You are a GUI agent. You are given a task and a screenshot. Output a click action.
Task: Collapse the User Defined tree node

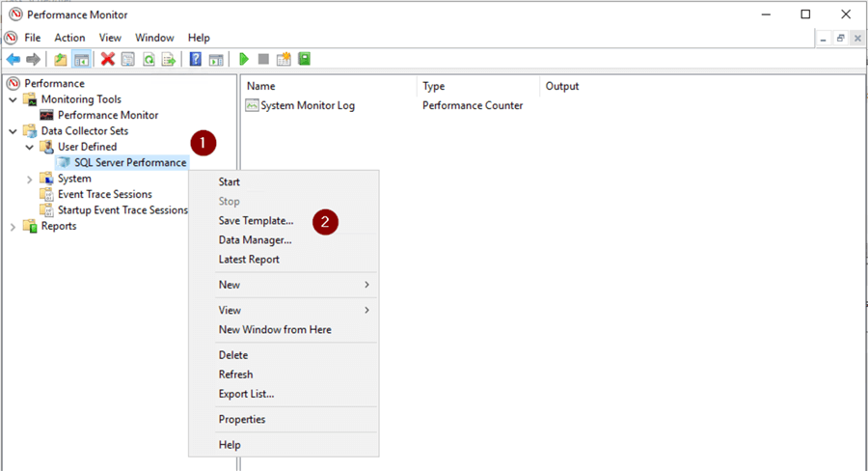pyautogui.click(x=29, y=148)
